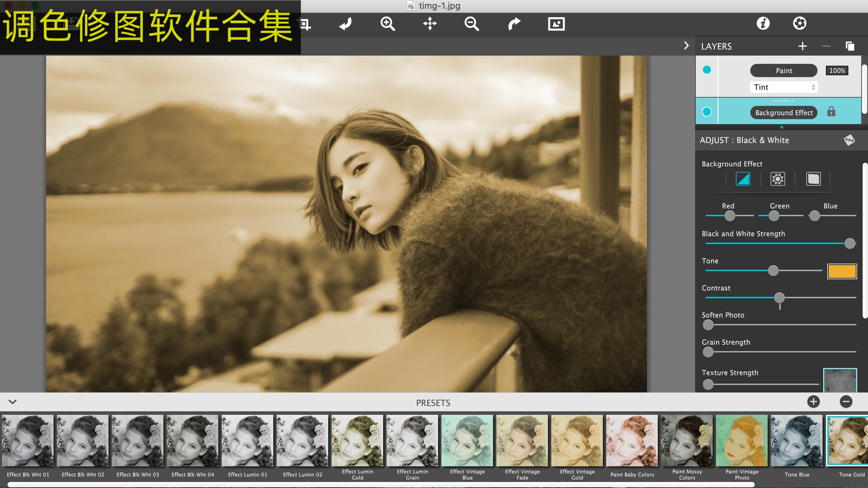Click the zoom in tool icon
The width and height of the screenshot is (868, 488).
tap(388, 23)
